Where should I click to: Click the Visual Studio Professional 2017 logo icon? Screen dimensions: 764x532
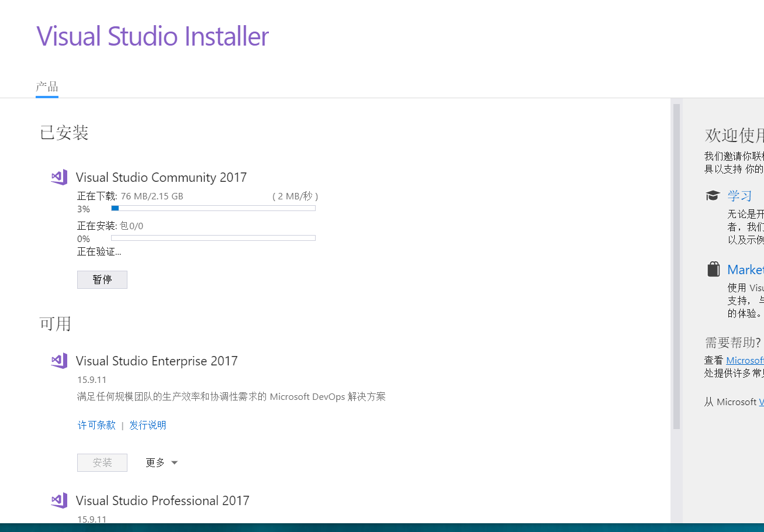click(x=59, y=500)
